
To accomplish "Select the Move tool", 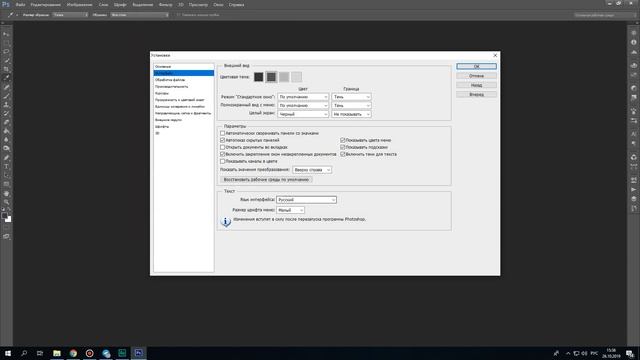I will [x=6, y=34].
